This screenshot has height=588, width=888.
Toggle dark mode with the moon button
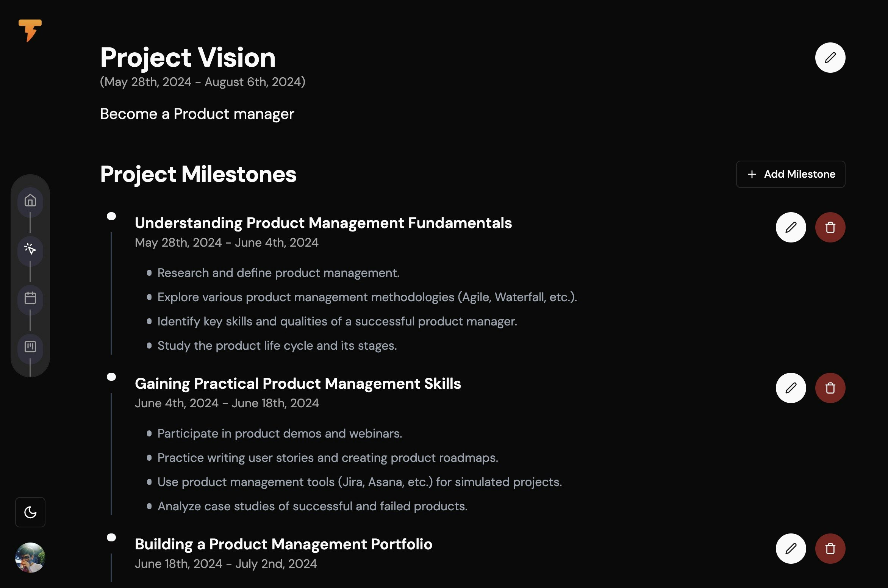point(30,512)
